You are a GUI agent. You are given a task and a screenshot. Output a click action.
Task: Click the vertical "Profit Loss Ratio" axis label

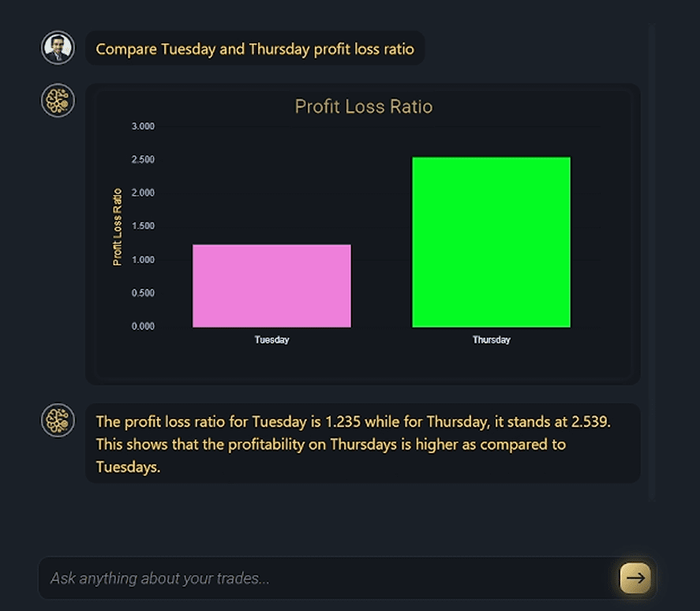(118, 227)
